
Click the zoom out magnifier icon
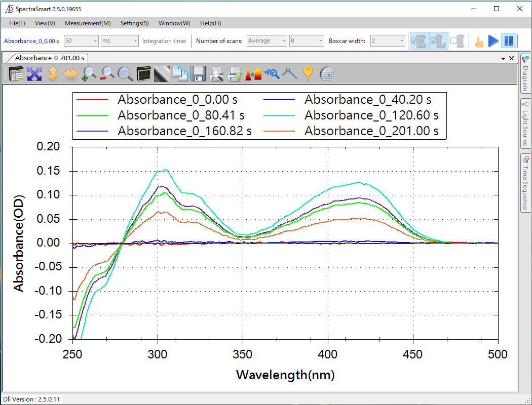pyautogui.click(x=107, y=74)
